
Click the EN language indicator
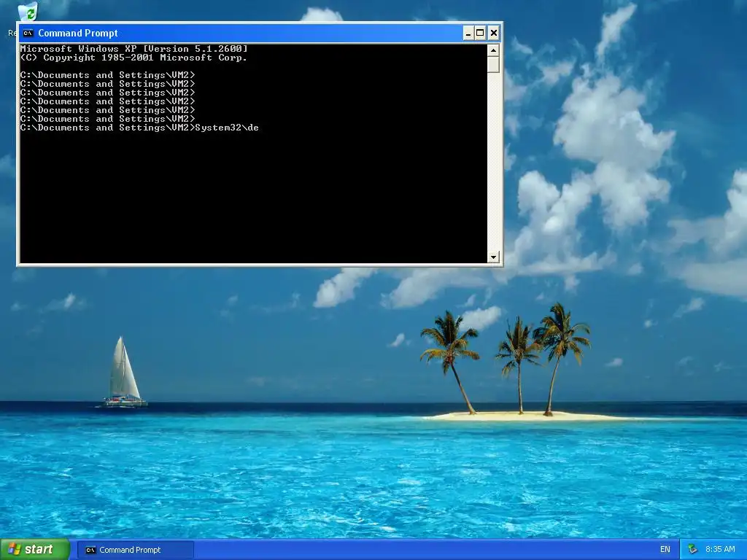665,550
